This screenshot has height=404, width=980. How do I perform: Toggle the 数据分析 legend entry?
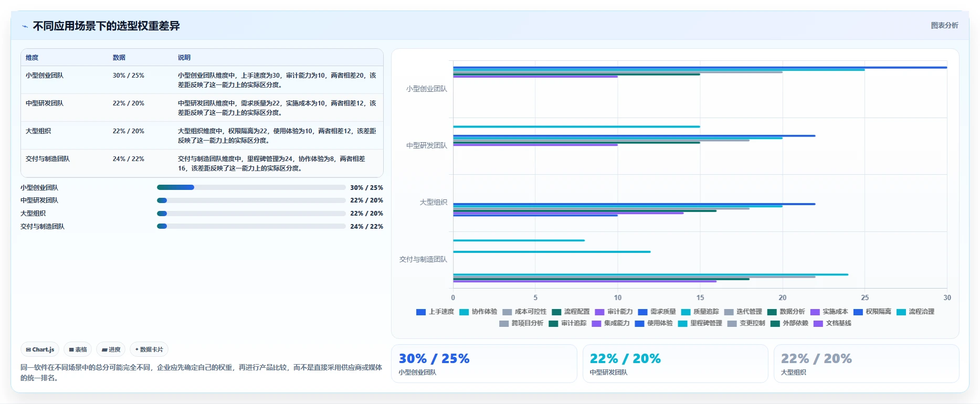[x=785, y=312]
